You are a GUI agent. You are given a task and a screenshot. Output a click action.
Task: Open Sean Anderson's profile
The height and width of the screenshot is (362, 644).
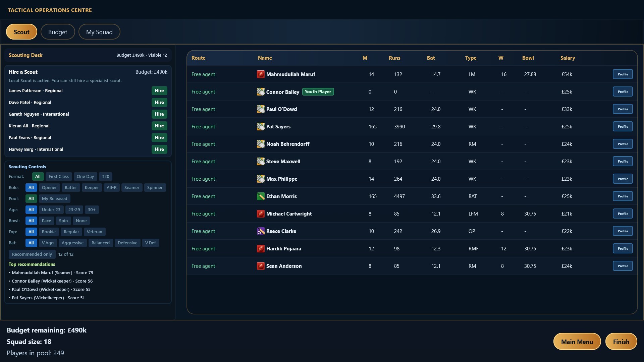pos(623,266)
